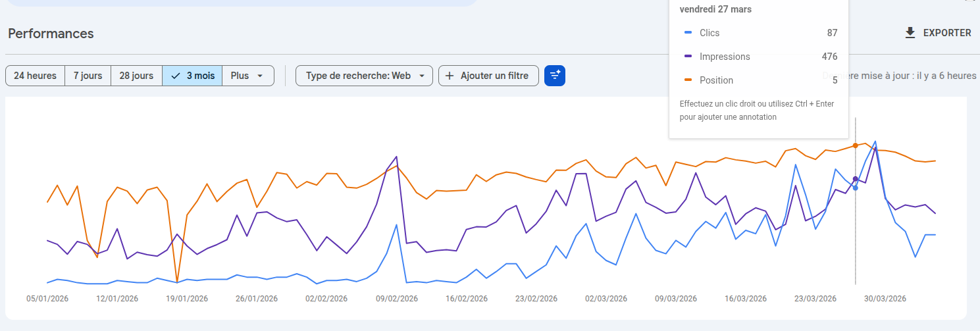
Task: Select the blue Clics data point on chart
Action: pyautogui.click(x=855, y=188)
